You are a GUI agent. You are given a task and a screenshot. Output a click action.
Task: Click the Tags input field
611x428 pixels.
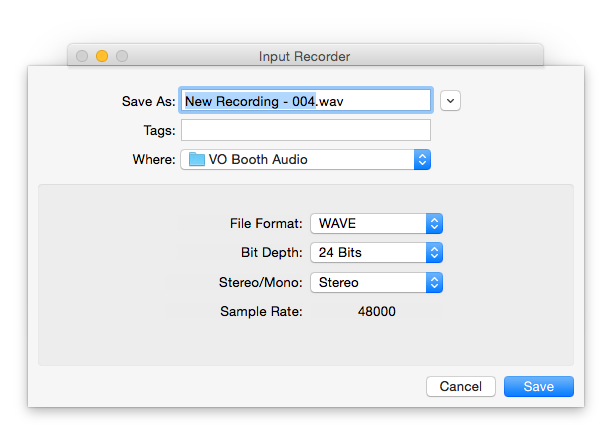coord(306,130)
